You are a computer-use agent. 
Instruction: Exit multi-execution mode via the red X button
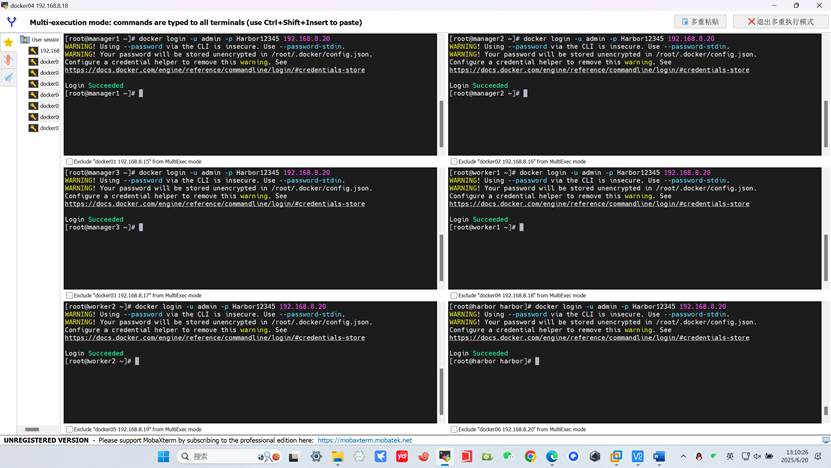tap(780, 22)
